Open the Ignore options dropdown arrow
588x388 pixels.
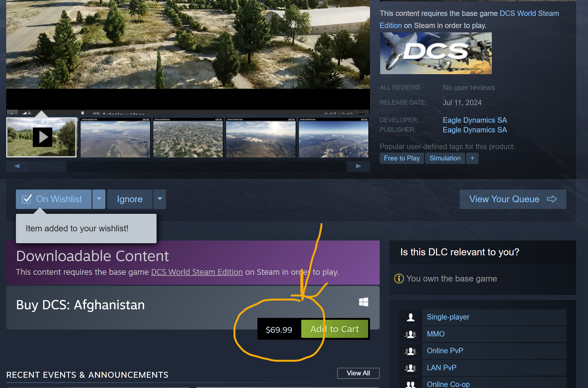pyautogui.click(x=160, y=199)
